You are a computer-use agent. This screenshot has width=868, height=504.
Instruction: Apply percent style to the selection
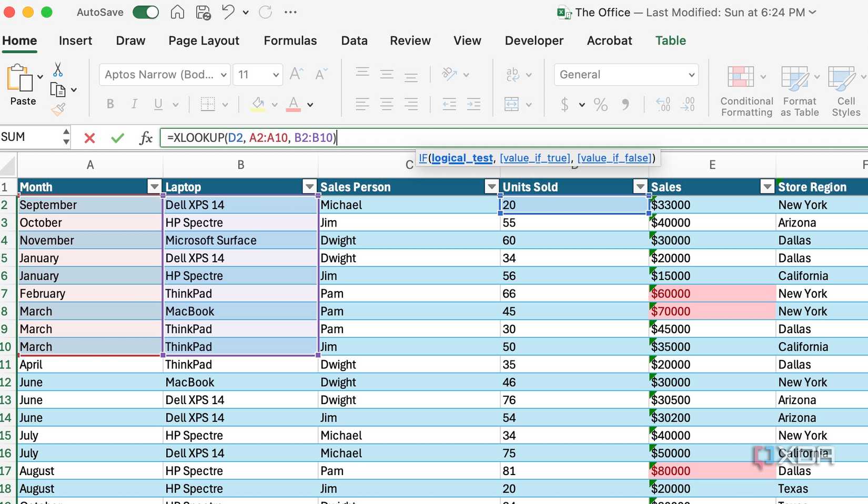[x=601, y=105]
